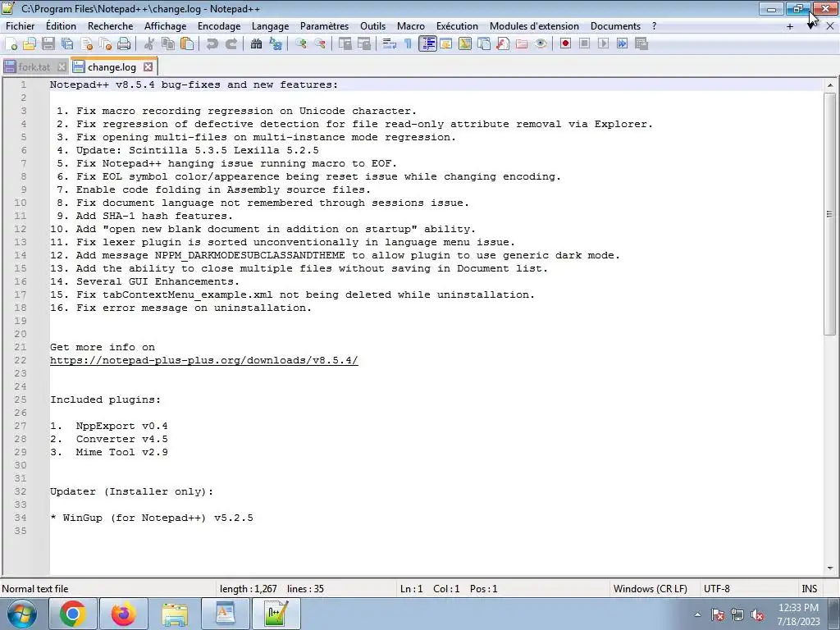Open the Recherche menu
This screenshot has height=630, width=840.
pyautogui.click(x=111, y=26)
